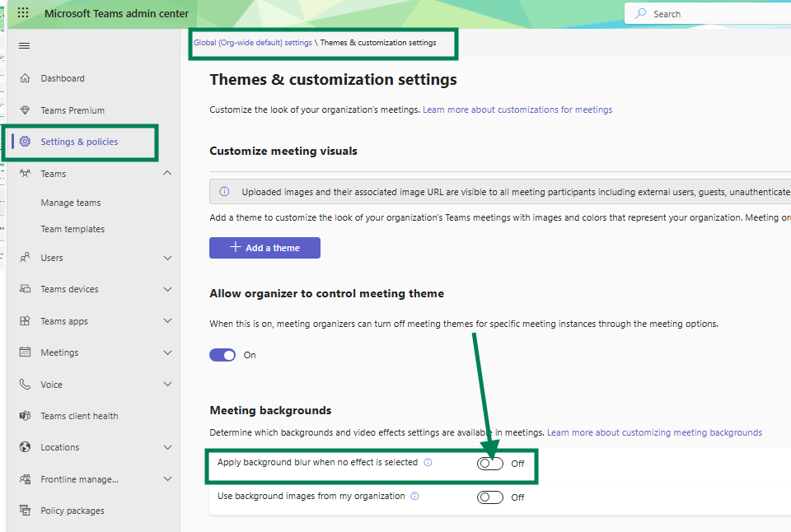
Task: Go back to Global (Org-wide default) settings
Action: point(253,42)
